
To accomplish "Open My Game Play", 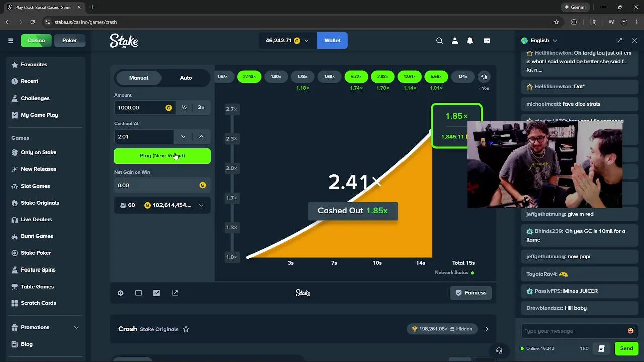I will (39, 115).
